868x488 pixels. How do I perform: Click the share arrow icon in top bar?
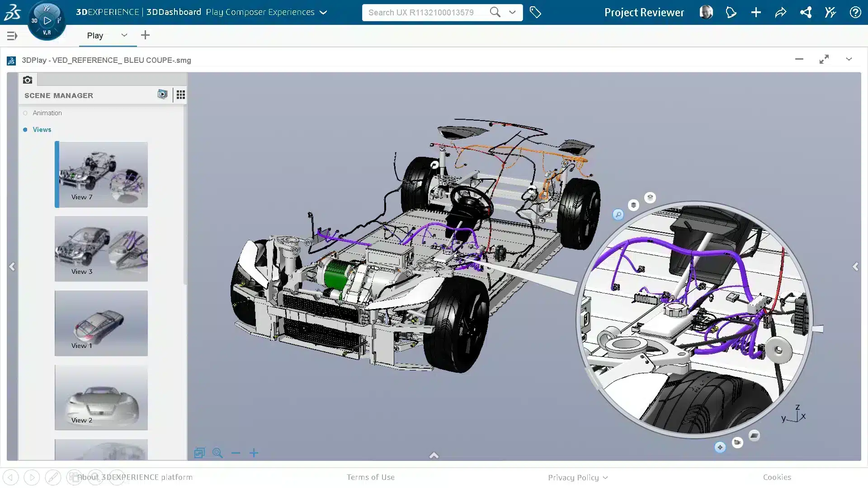click(781, 13)
